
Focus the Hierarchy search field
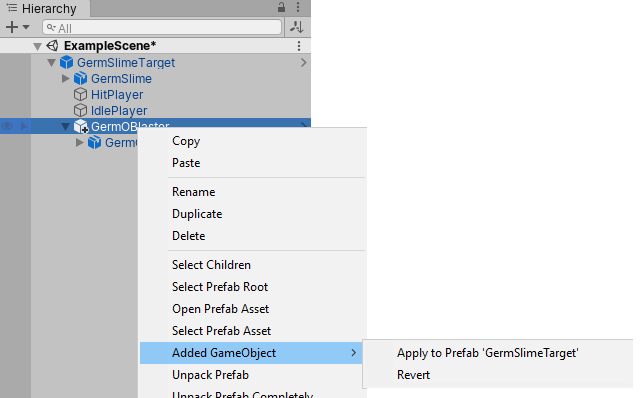point(162,28)
